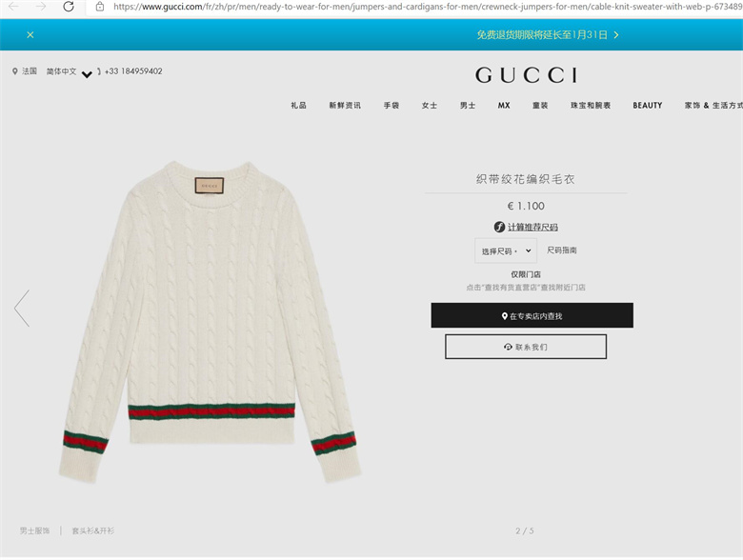
Task: Open the 手袋 navigation menu
Action: (392, 105)
